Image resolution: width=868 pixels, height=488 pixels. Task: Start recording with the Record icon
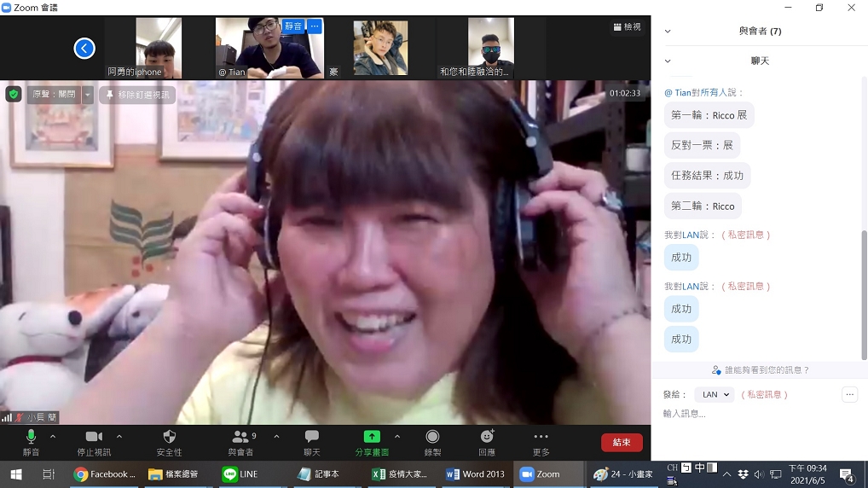(x=432, y=443)
